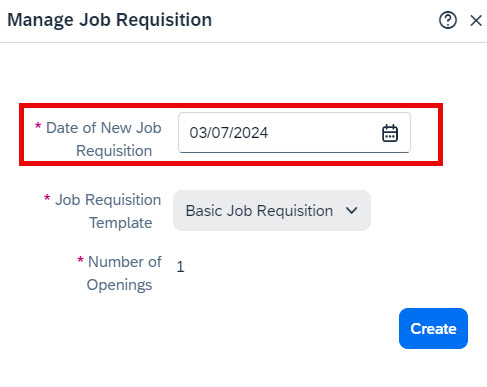Select the Basic Job Requisition text value
This screenshot has height=387, width=487.
pyautogui.click(x=259, y=211)
